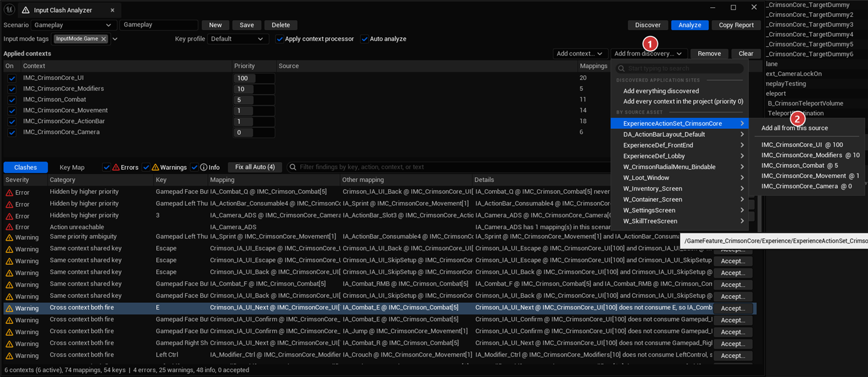Click the scenario name field containing Gameplay
This screenshot has height=377, width=868.
pos(159,25)
